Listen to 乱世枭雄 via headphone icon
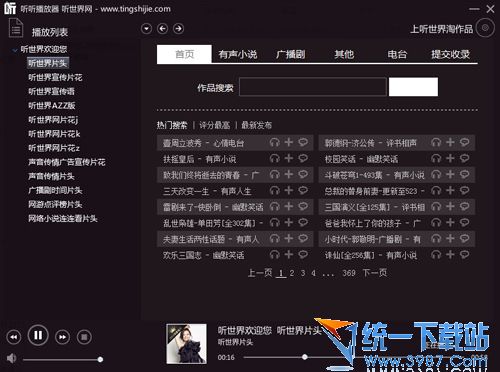Screen dimensions: 500x372 (x=274, y=223)
